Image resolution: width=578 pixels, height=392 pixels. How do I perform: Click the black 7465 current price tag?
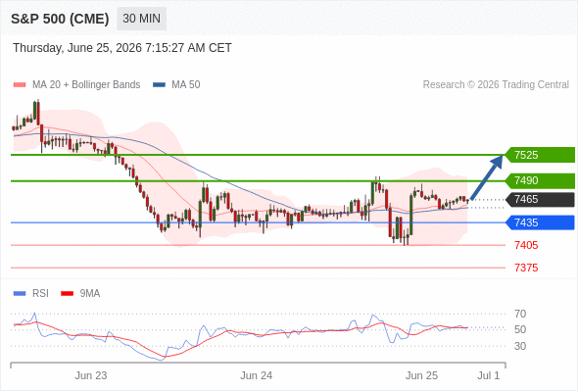point(540,200)
